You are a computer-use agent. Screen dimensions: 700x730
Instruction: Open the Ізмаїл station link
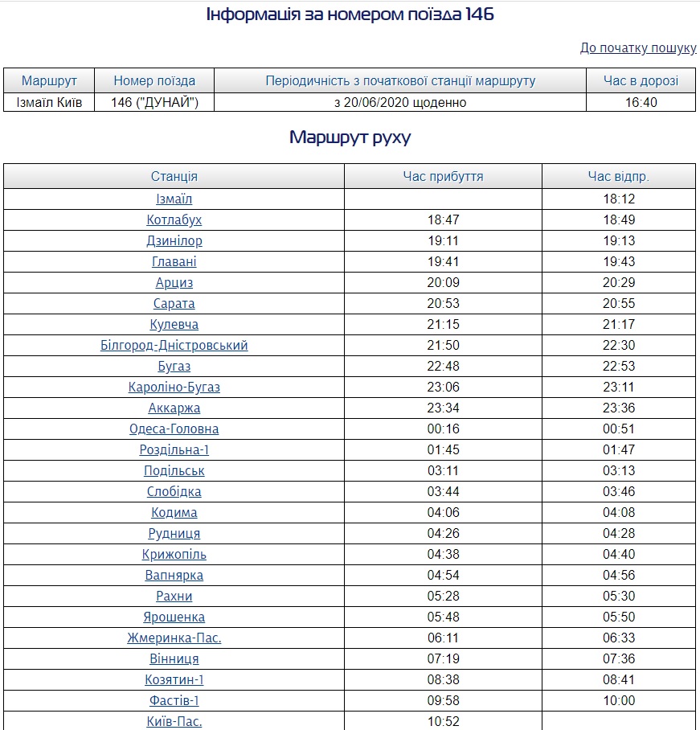174,199
